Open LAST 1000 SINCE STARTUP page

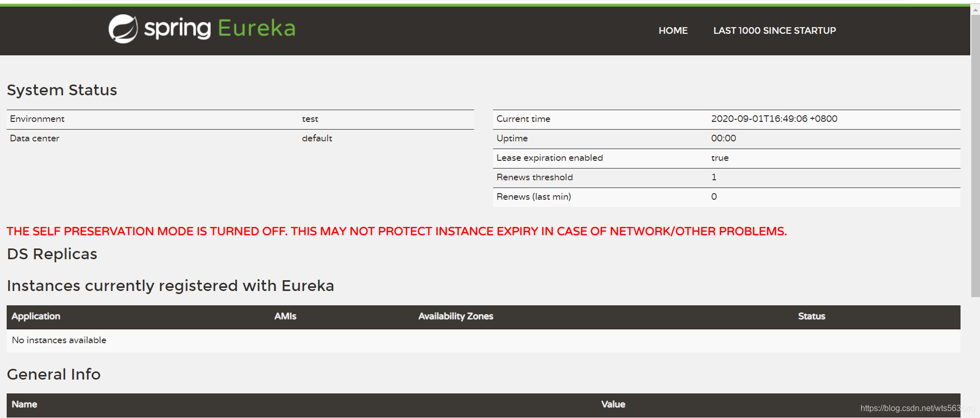tap(774, 31)
